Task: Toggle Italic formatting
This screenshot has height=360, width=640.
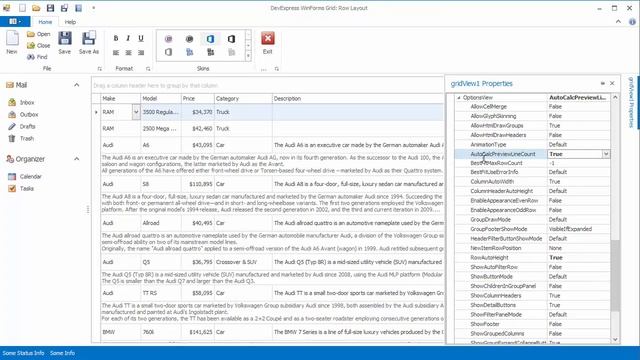Action: pos(128,38)
